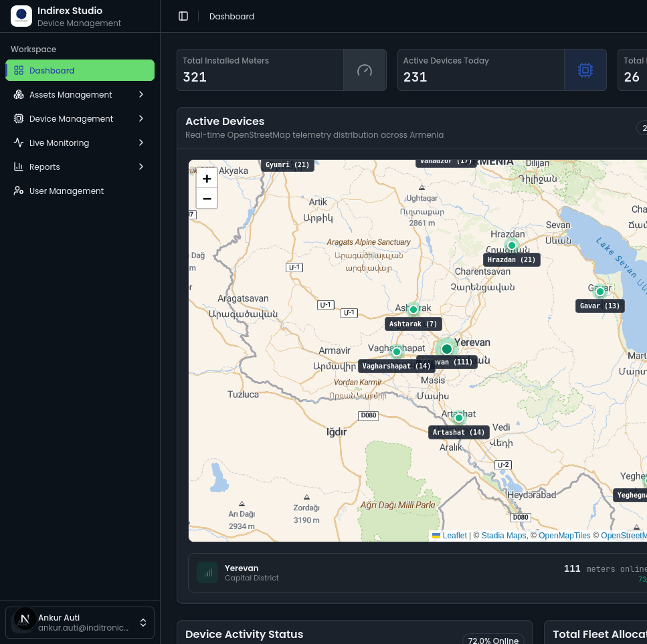647x644 pixels.
Task: Click the Workspace section label
Action: pyautogui.click(x=33, y=49)
